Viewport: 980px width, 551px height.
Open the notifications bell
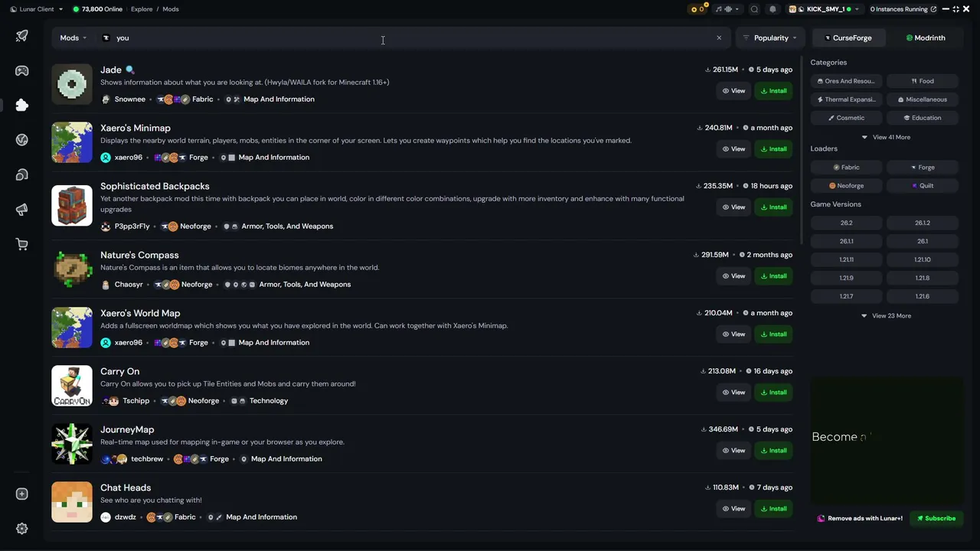pos(773,9)
